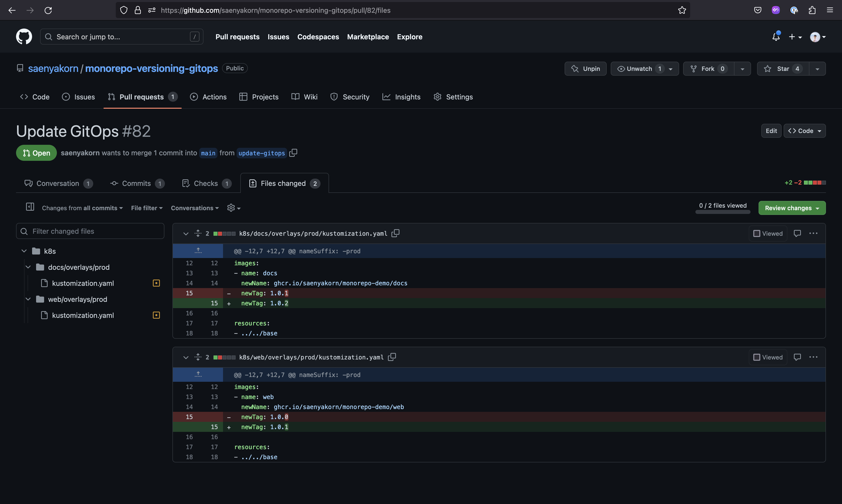This screenshot has height=504, width=842.
Task: Click the GitHub Octocat logo
Action: point(24,37)
